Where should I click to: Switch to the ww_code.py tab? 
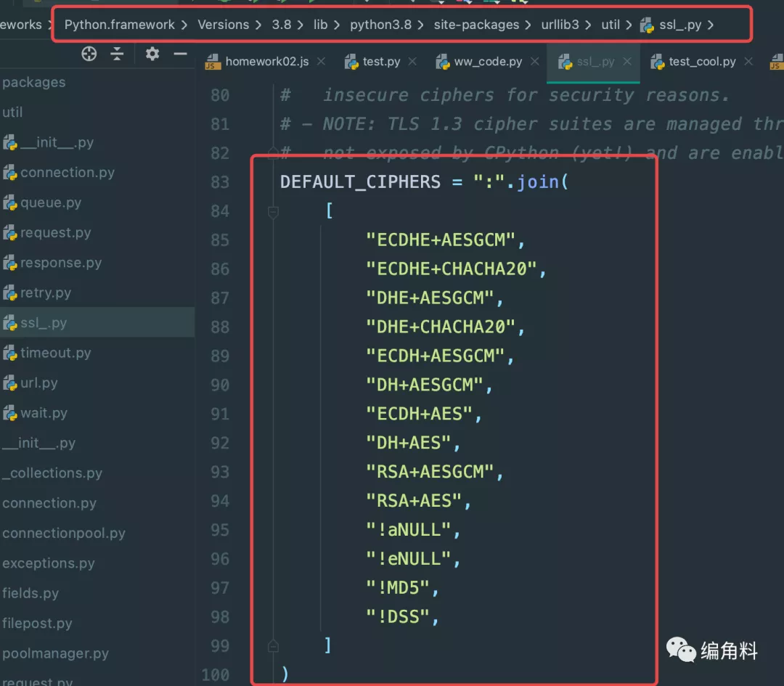488,62
